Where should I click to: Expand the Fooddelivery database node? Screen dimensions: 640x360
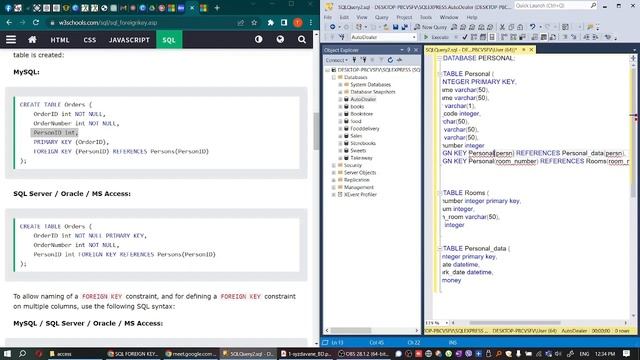340,129
